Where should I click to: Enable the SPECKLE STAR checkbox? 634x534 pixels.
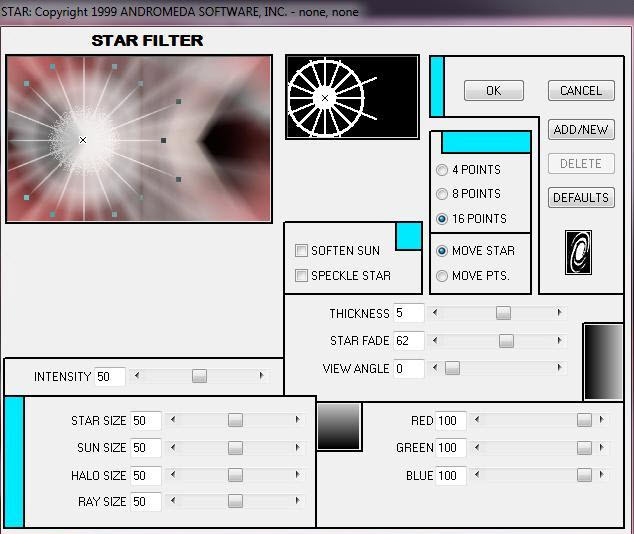pos(301,276)
